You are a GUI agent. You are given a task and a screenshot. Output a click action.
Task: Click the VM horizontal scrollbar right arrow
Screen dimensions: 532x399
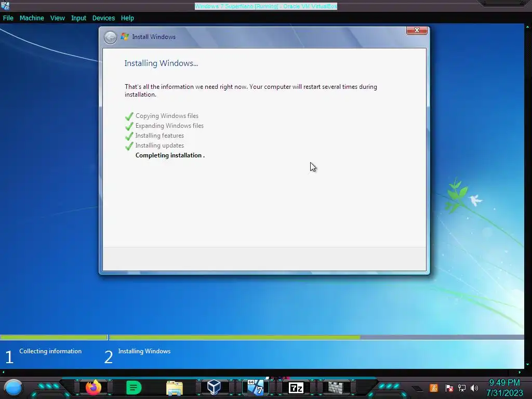520,372
